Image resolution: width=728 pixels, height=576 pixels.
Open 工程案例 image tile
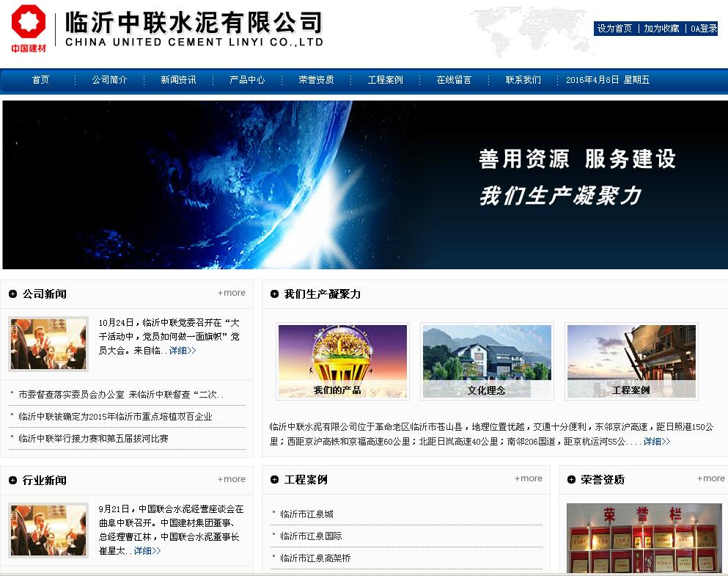coord(631,361)
